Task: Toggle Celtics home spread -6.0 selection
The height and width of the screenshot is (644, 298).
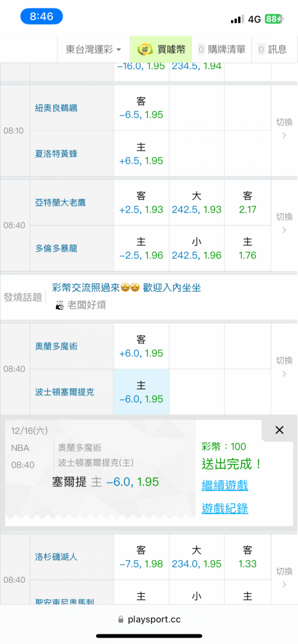Action: 141,392
